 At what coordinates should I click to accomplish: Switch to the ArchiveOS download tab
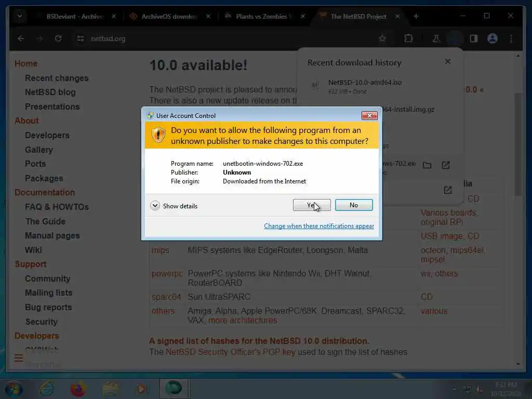point(169,16)
